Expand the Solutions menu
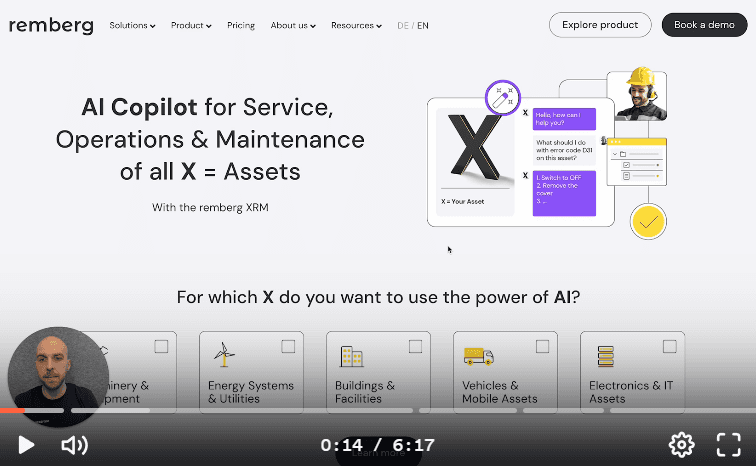756x466 pixels. click(x=132, y=26)
